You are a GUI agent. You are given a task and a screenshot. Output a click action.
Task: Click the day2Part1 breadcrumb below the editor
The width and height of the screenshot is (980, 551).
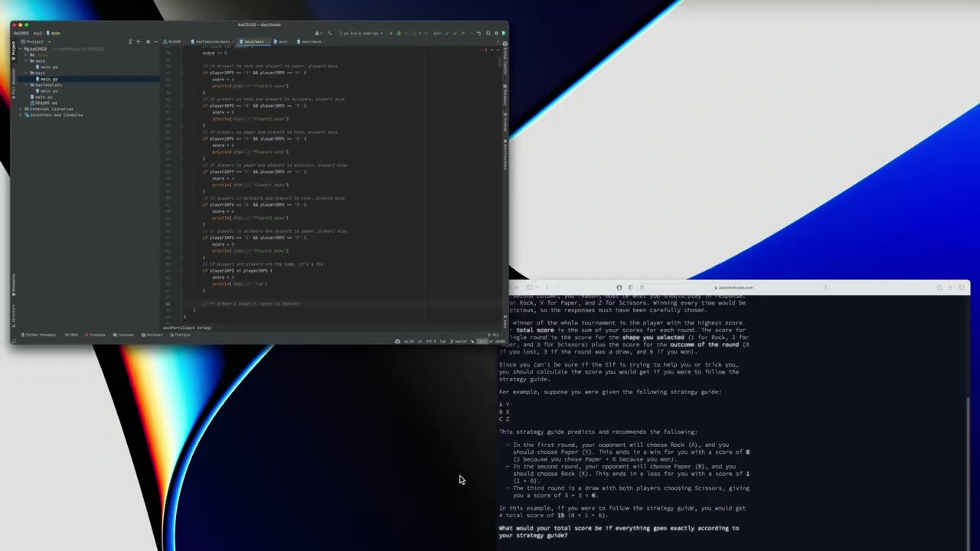click(187, 328)
